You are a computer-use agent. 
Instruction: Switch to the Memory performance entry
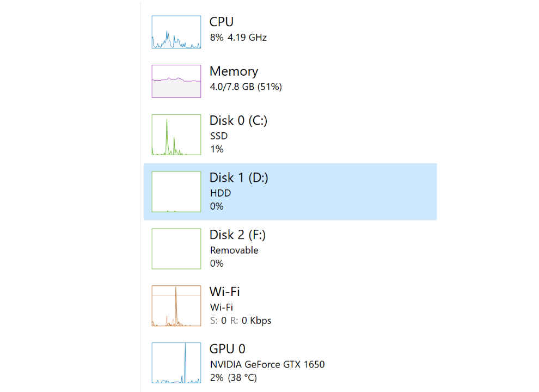click(x=290, y=81)
